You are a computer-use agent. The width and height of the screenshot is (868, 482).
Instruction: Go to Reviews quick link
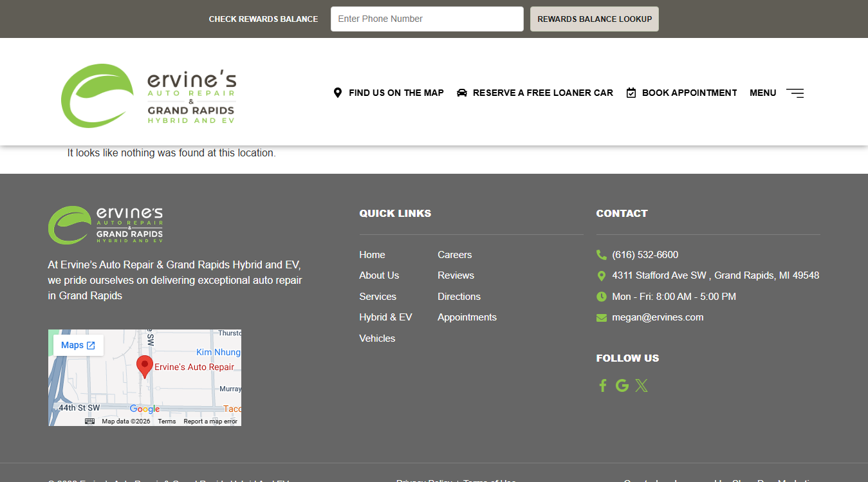tap(456, 275)
